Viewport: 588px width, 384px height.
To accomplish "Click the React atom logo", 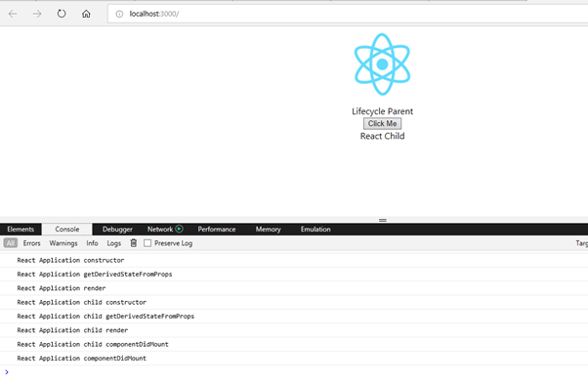I will 382,64.
